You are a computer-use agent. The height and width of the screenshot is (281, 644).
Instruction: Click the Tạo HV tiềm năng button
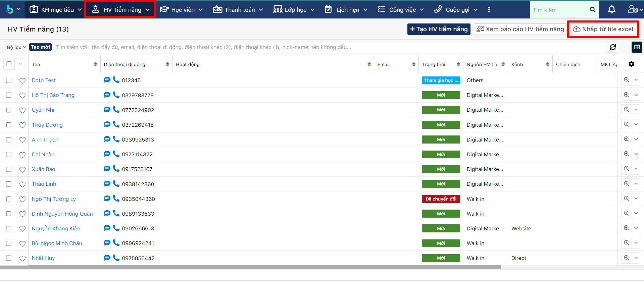[439, 29]
